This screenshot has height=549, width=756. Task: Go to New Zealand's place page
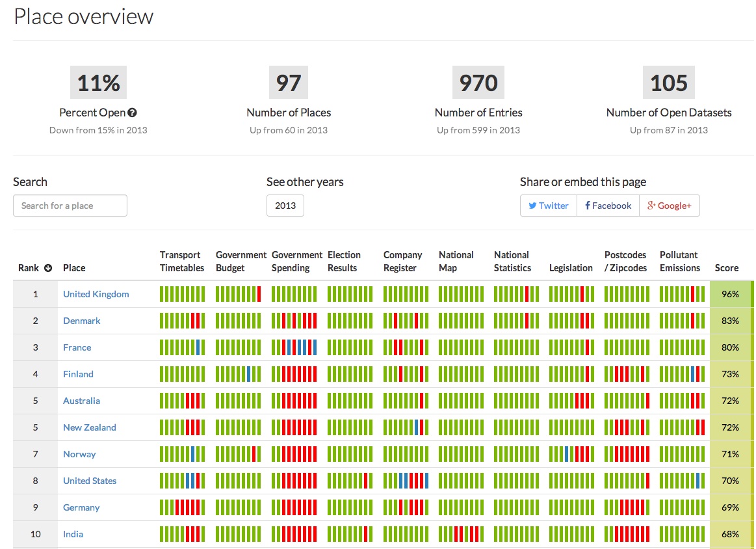[x=89, y=427]
